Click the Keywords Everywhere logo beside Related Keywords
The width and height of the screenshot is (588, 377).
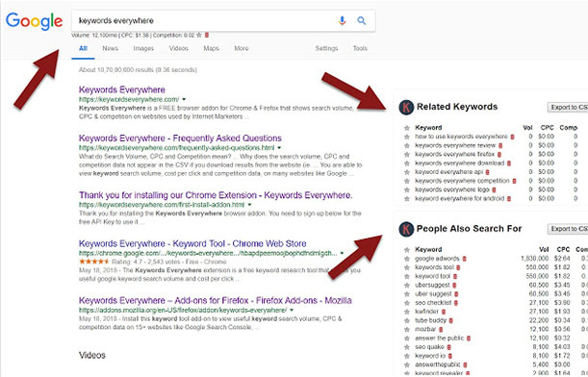click(x=406, y=107)
